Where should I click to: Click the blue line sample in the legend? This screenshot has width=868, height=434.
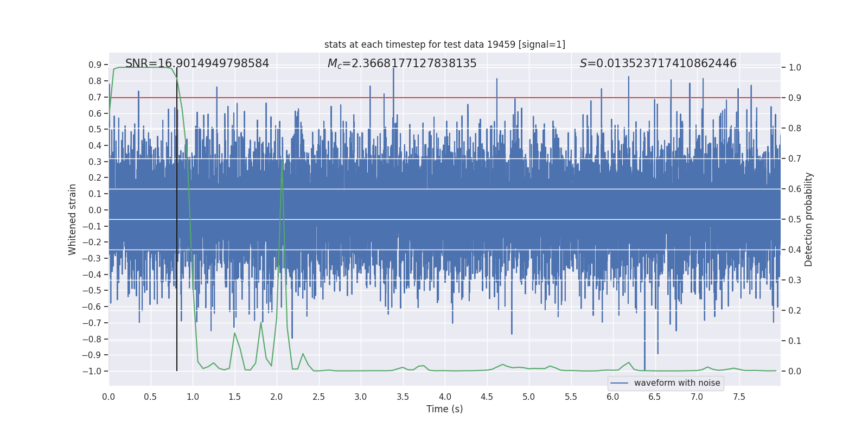pos(620,383)
